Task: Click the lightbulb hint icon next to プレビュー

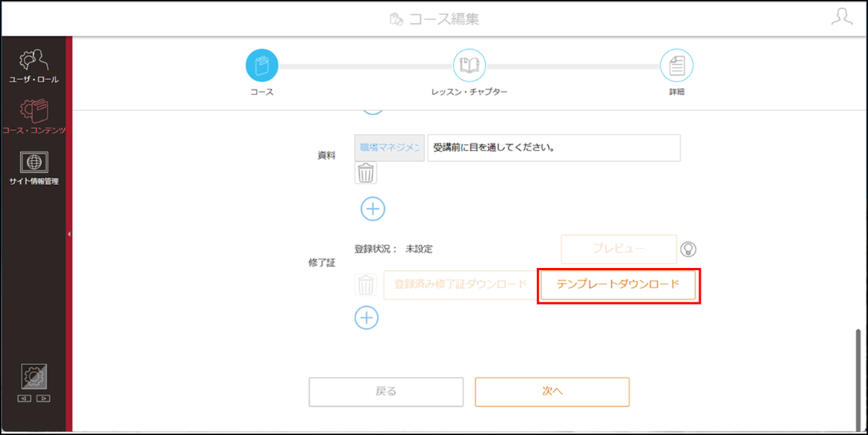Action: [x=688, y=249]
